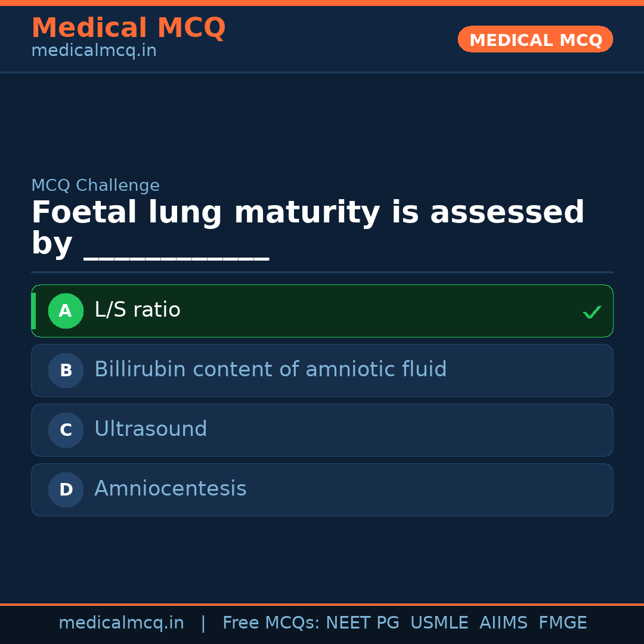Select the "Amniocentesis" answer text

[x=170, y=489]
